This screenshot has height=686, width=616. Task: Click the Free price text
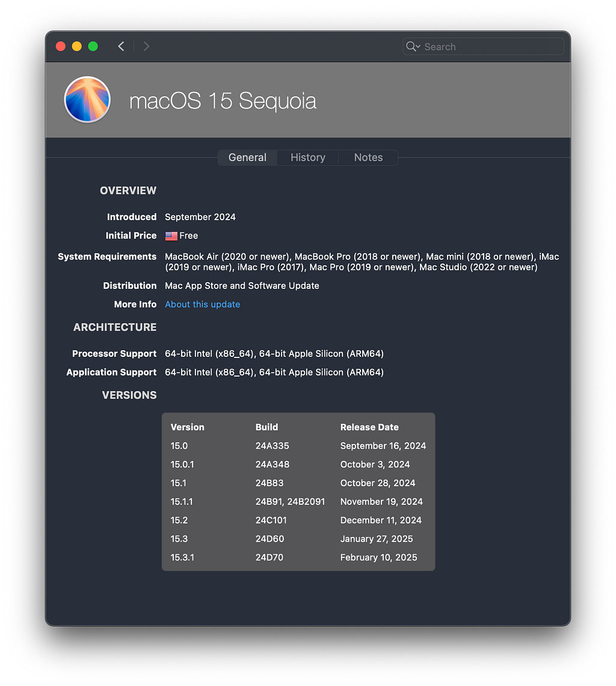[x=188, y=236]
